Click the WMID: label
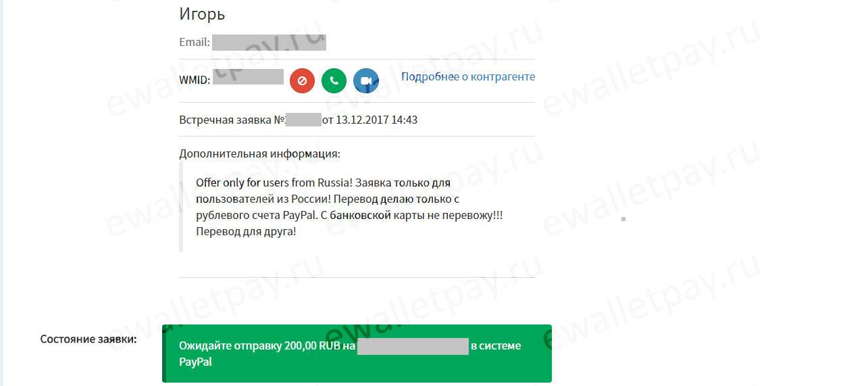The height and width of the screenshot is (386, 868). pyautogui.click(x=195, y=80)
